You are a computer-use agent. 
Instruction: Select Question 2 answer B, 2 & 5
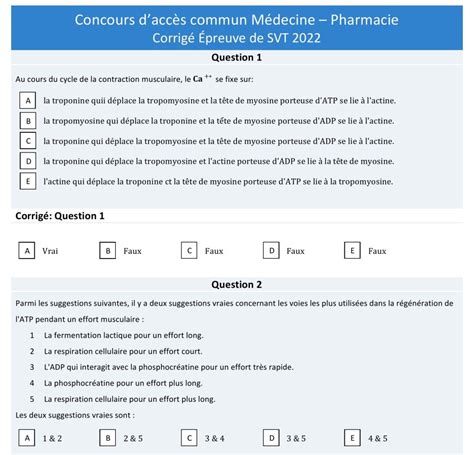click(x=108, y=438)
